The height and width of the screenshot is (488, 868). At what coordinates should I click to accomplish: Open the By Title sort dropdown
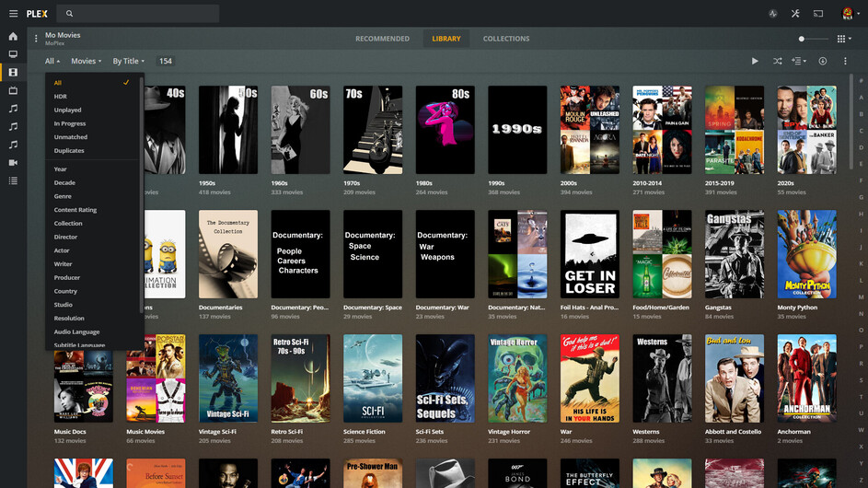coord(129,61)
